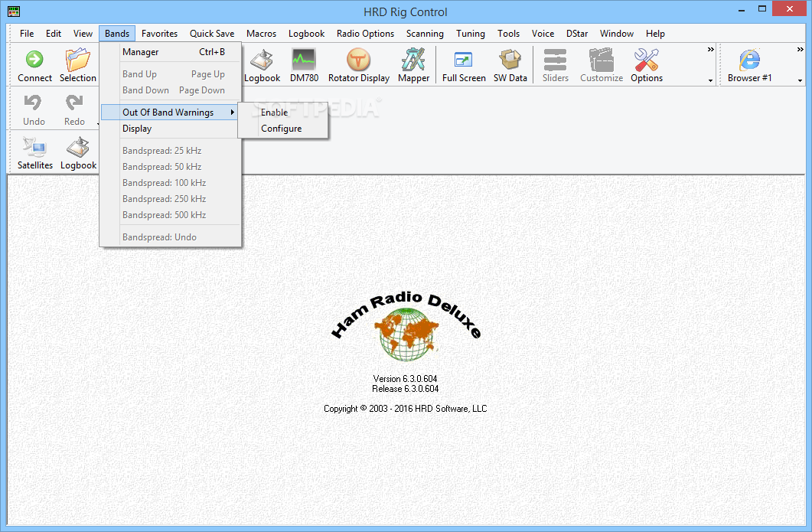Open the SW Data icon
The height and width of the screenshot is (532, 812).
click(510, 59)
